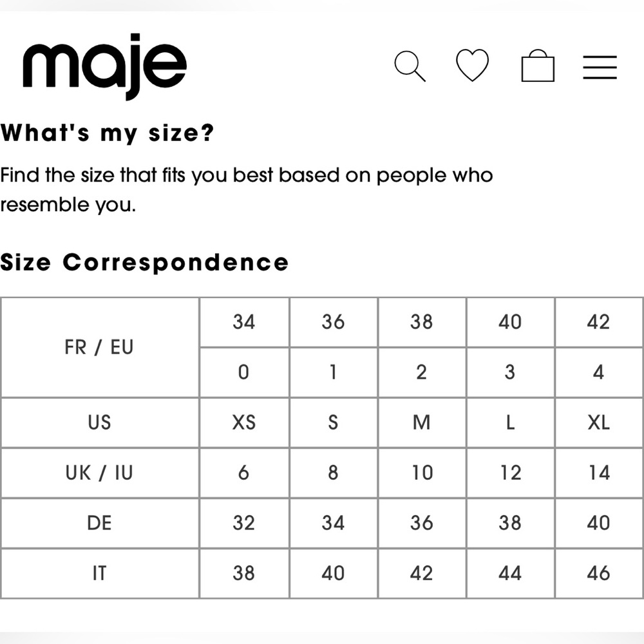Select US size XL cell
The height and width of the screenshot is (644, 644).
click(x=598, y=422)
